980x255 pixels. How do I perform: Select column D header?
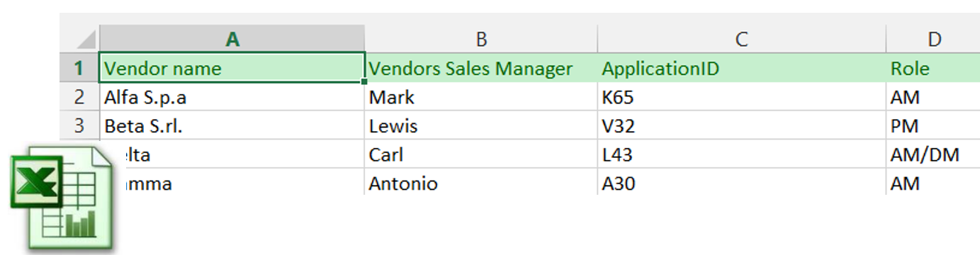[933, 40]
